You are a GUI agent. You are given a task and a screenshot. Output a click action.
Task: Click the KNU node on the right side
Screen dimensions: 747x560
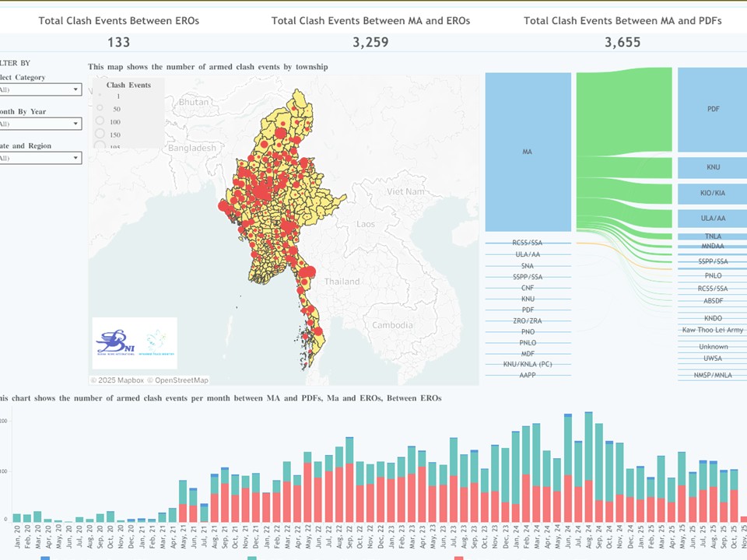tap(712, 167)
